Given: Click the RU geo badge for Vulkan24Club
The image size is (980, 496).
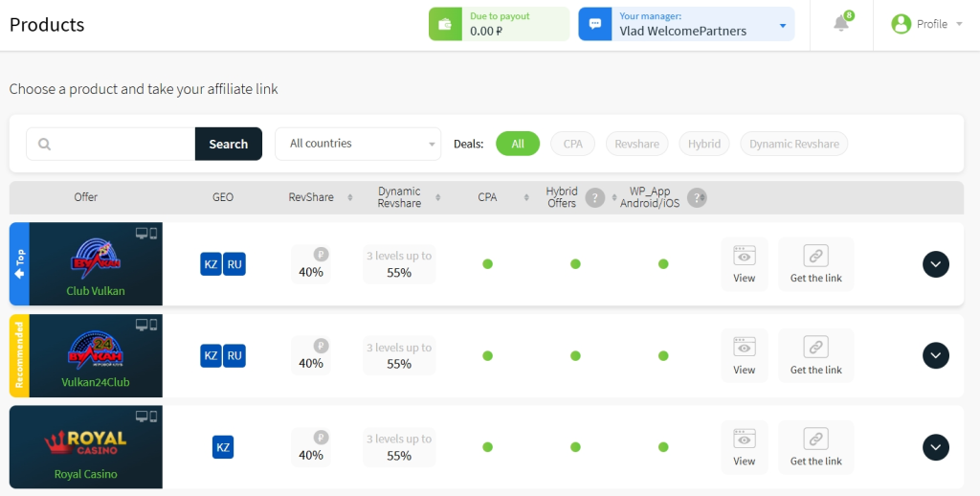Looking at the screenshot, I should click(234, 356).
